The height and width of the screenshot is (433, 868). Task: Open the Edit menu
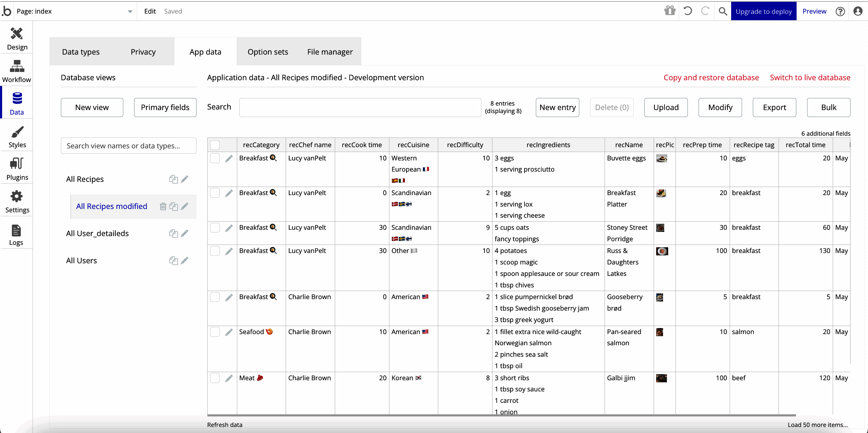[149, 11]
